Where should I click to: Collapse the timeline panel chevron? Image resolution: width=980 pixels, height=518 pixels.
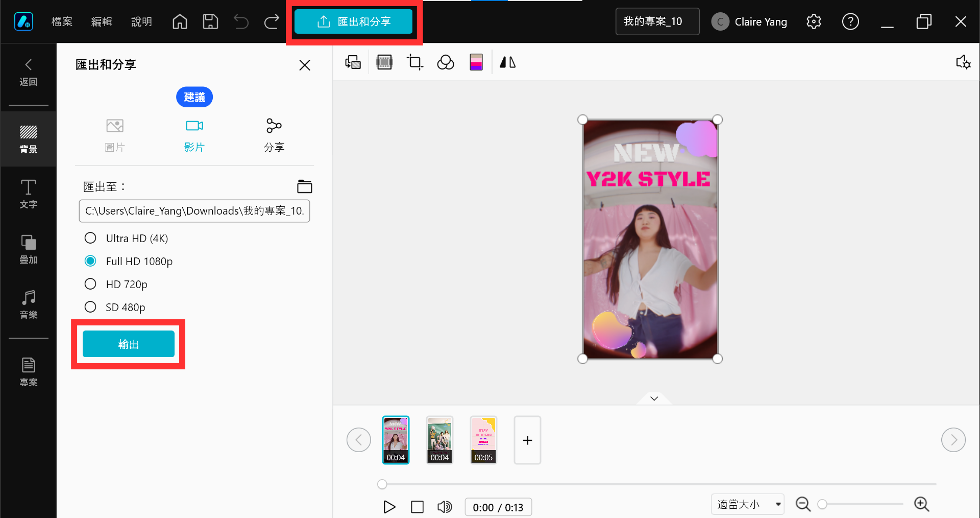point(654,398)
